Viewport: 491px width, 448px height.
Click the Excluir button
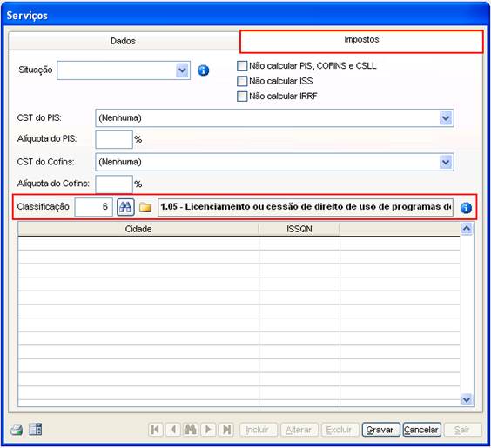(x=340, y=430)
